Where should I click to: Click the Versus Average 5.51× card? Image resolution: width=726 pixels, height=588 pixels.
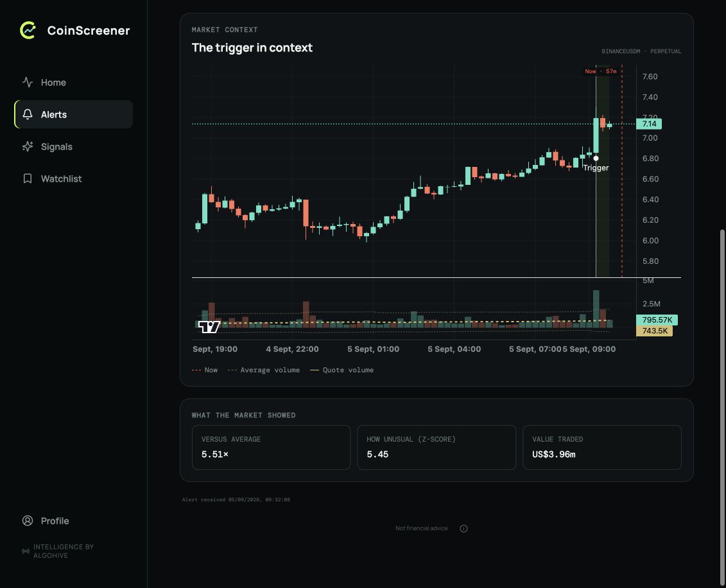271,447
